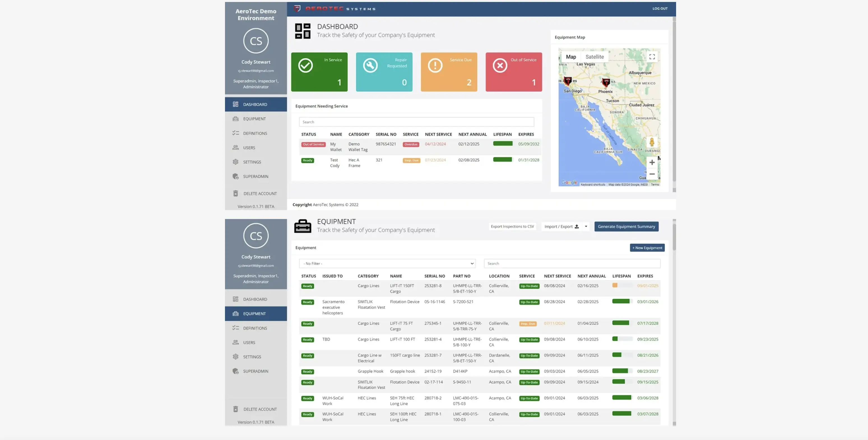This screenshot has height=440, width=868.
Task: Open the In Service summary card
Action: point(319,72)
